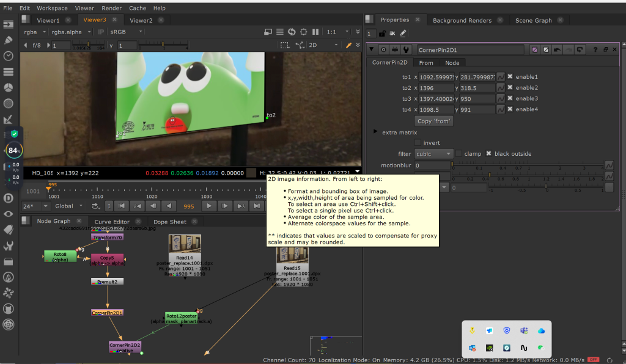The height and width of the screenshot is (364, 626).
Task: Undo the last CornerPin2D1 panel change
Action: tap(557, 50)
